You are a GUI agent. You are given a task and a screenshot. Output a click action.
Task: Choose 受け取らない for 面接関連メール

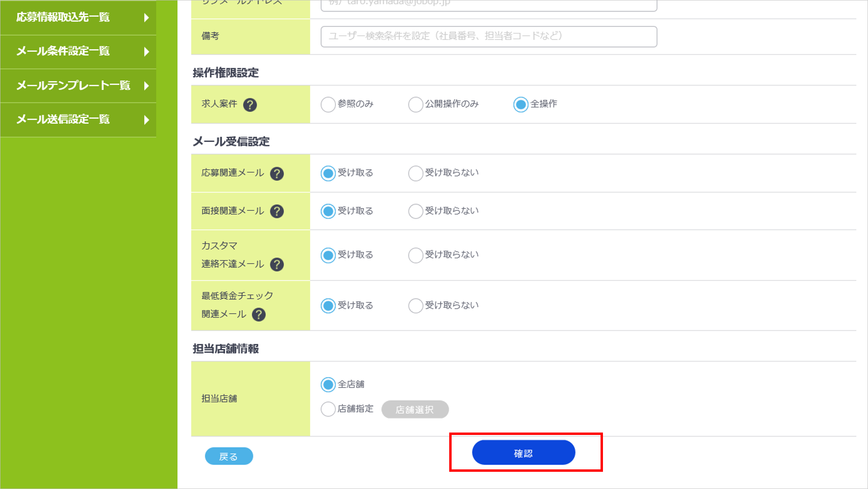tap(416, 211)
